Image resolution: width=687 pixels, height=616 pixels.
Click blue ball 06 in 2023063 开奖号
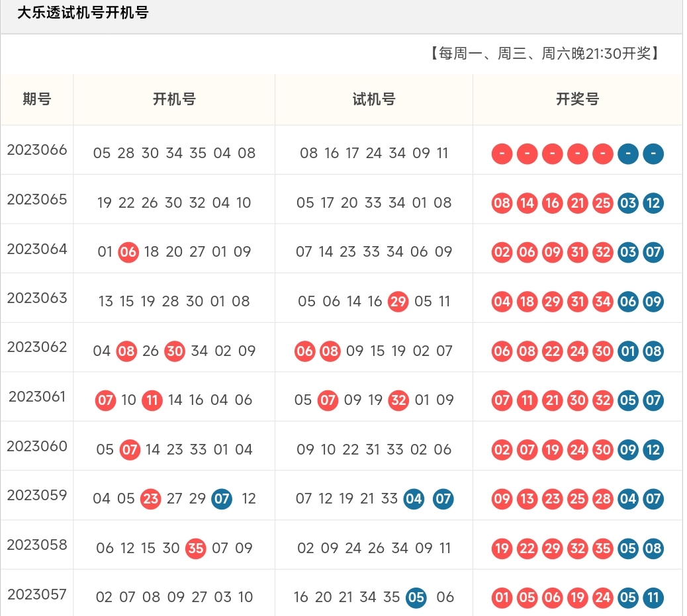pos(628,302)
